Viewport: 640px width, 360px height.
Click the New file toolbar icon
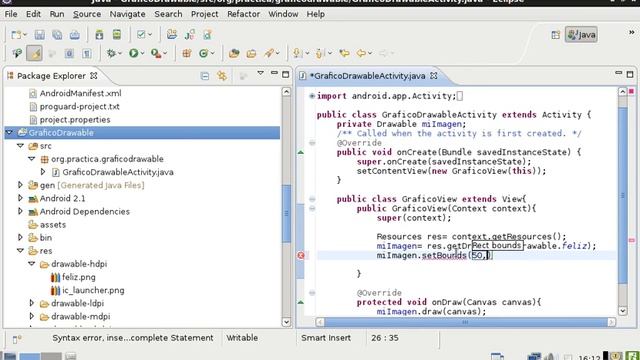click(x=16, y=35)
